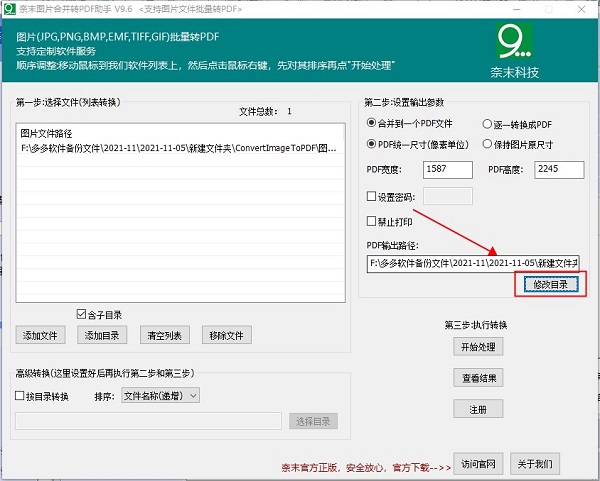
Task: Select the image file path in list
Action: [178, 148]
